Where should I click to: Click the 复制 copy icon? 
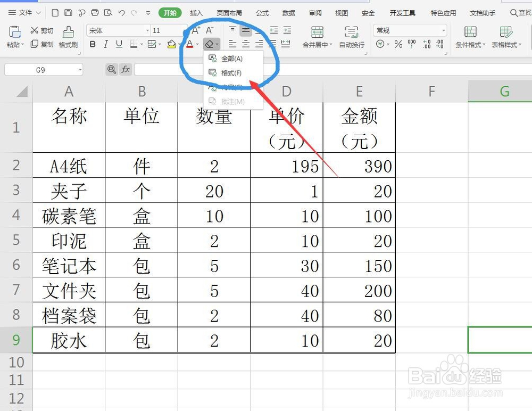pyautogui.click(x=41, y=45)
